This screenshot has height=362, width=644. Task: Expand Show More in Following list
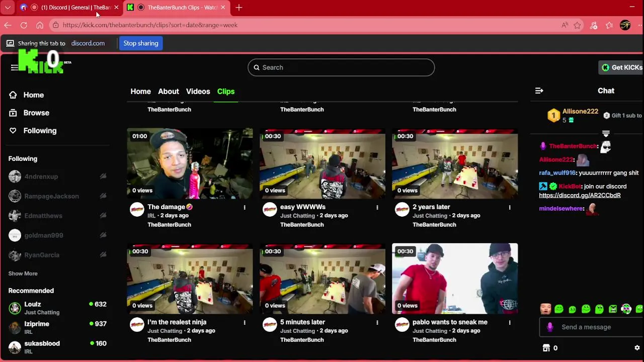pyautogui.click(x=23, y=274)
